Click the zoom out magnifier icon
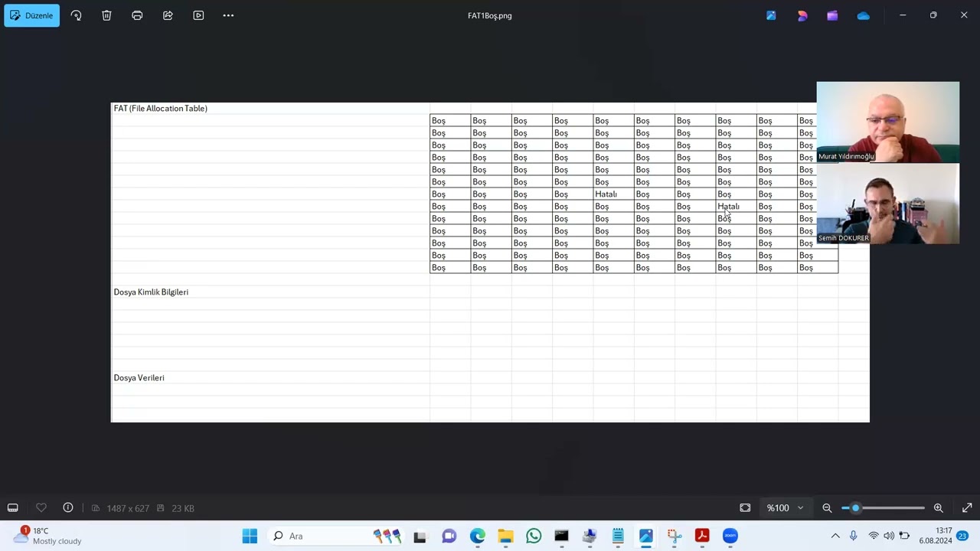Screen dimensions: 980x551 [827, 507]
